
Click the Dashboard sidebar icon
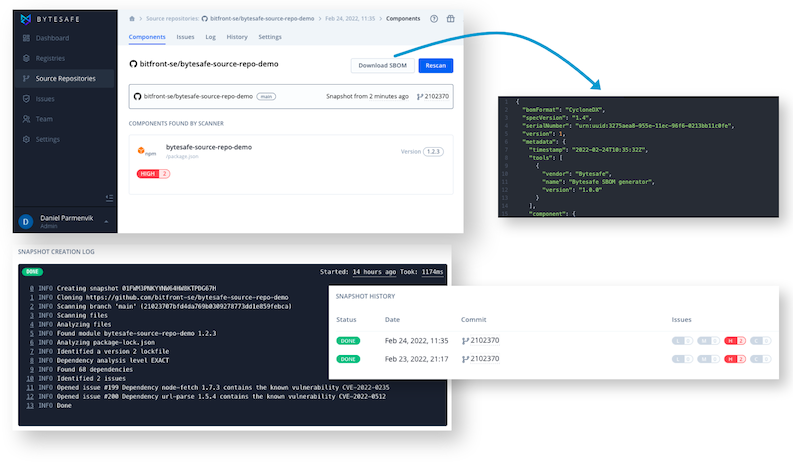[26, 38]
